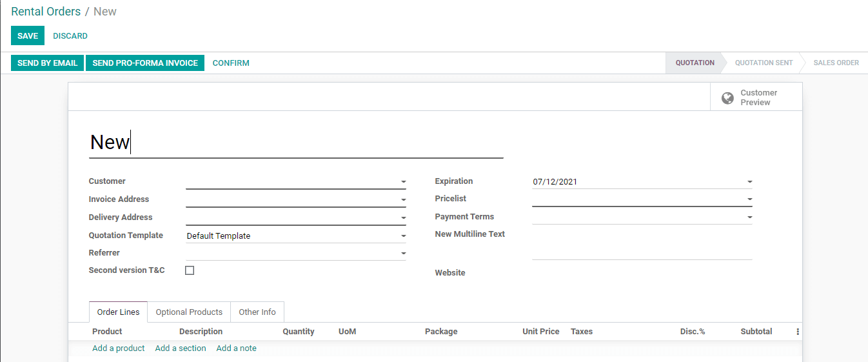Open the Invoice Address dropdown
This screenshot has width=868, height=362.
403,200
